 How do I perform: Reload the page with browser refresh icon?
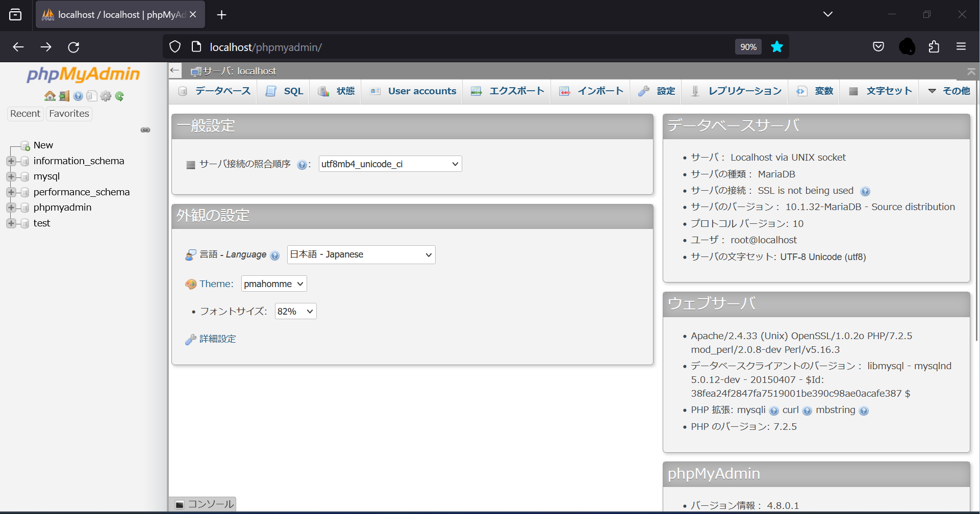pos(73,47)
